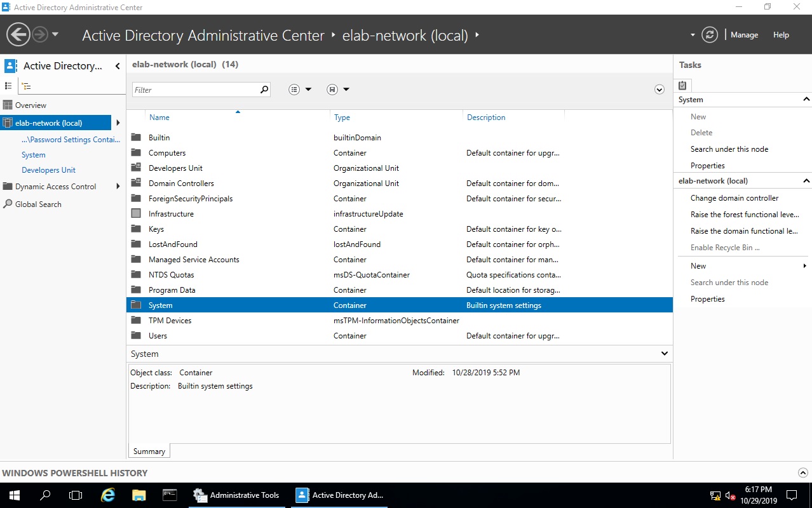Open File Explorer from taskbar
The height and width of the screenshot is (508, 812).
pos(139,495)
